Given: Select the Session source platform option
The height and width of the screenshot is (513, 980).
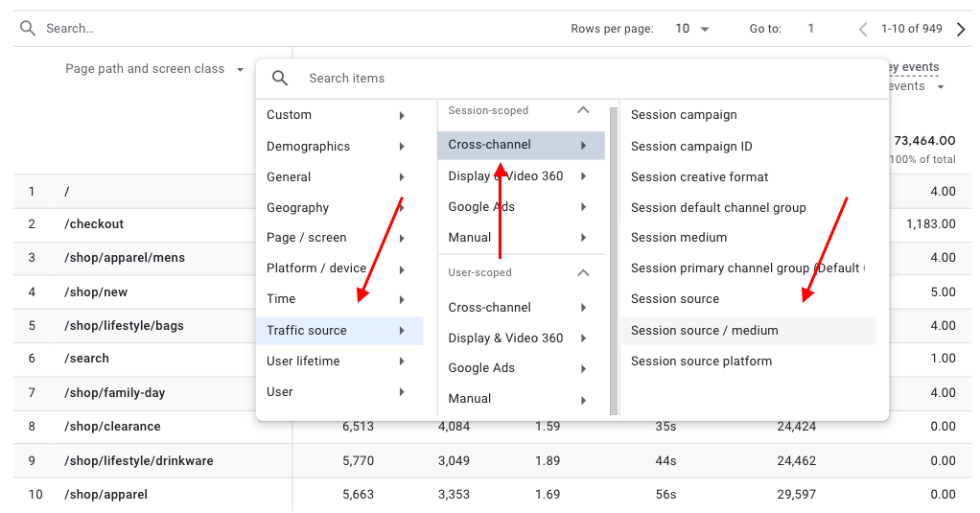Looking at the screenshot, I should tap(701, 361).
